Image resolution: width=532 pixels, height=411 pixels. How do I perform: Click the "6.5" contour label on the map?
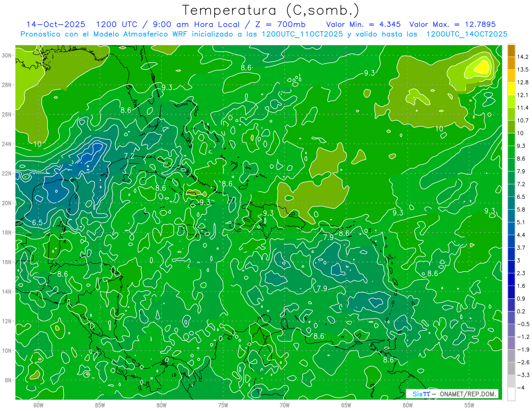(37, 223)
